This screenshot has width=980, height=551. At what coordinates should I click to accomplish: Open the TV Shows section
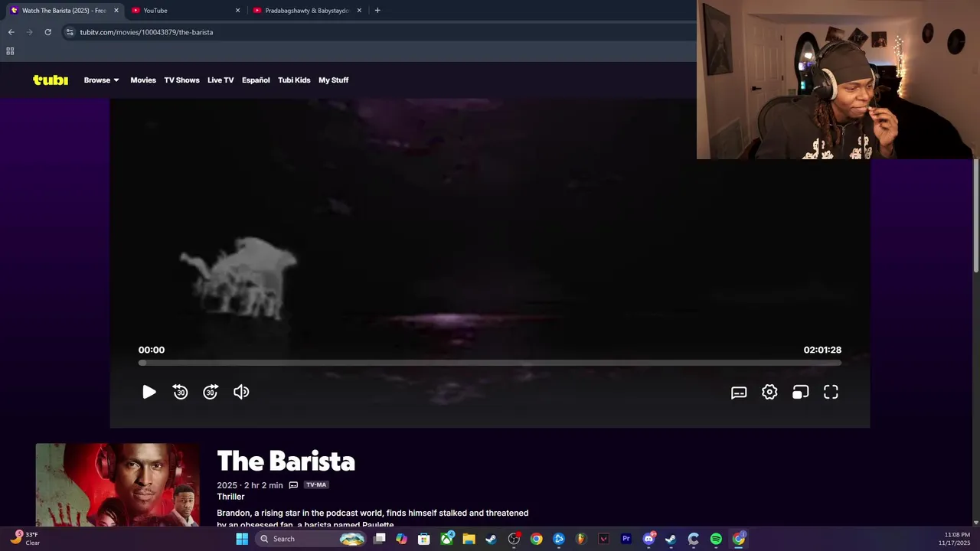tap(181, 80)
